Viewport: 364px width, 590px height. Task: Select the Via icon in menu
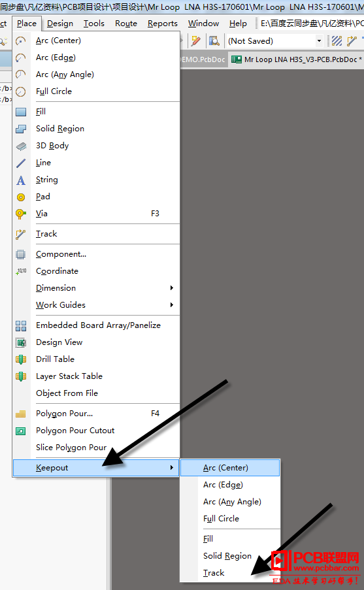tap(21, 214)
